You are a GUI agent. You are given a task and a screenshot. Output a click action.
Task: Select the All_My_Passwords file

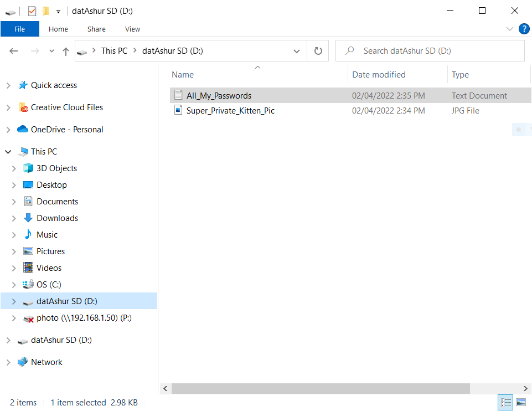pos(350,95)
